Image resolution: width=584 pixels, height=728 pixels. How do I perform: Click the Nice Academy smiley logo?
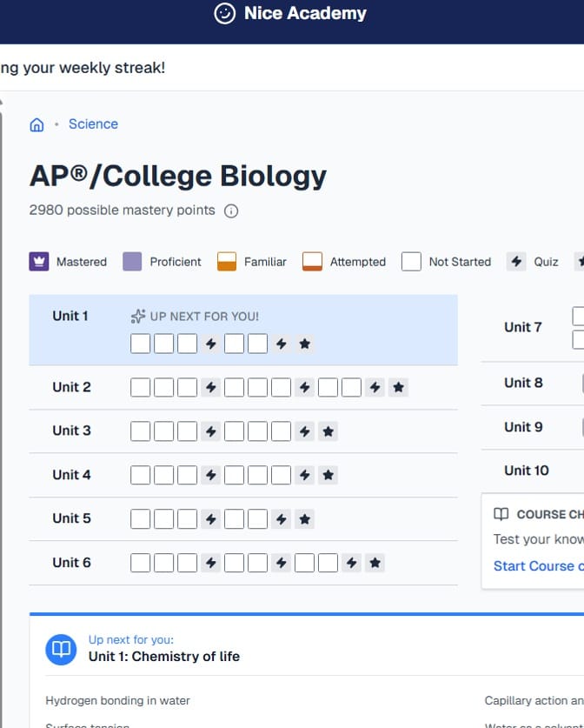(x=225, y=14)
